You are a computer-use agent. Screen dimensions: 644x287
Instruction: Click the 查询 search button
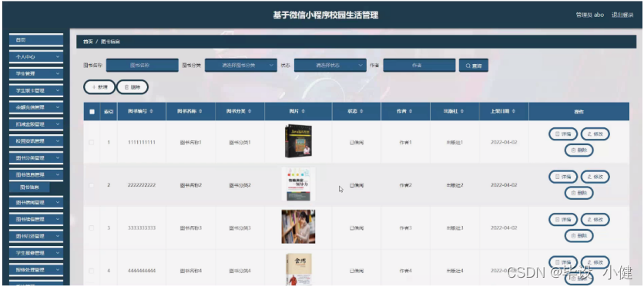474,66
